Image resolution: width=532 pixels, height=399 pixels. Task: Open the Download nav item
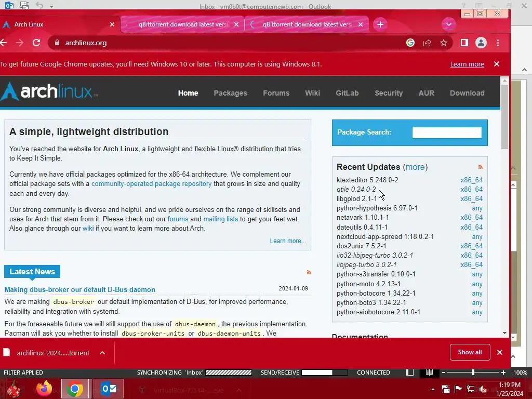coord(467,93)
